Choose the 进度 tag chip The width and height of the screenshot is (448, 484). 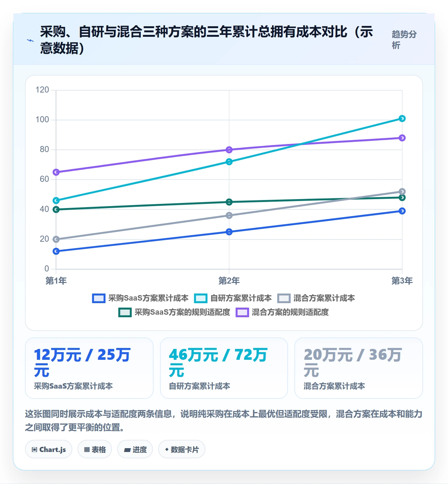[135, 449]
